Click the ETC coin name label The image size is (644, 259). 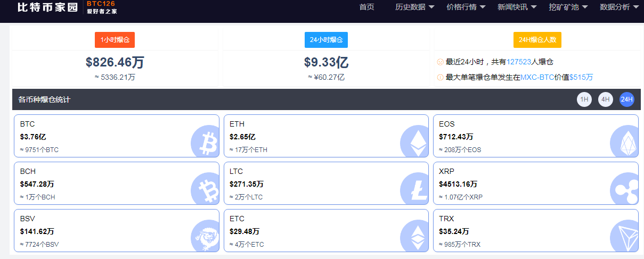pyautogui.click(x=237, y=219)
